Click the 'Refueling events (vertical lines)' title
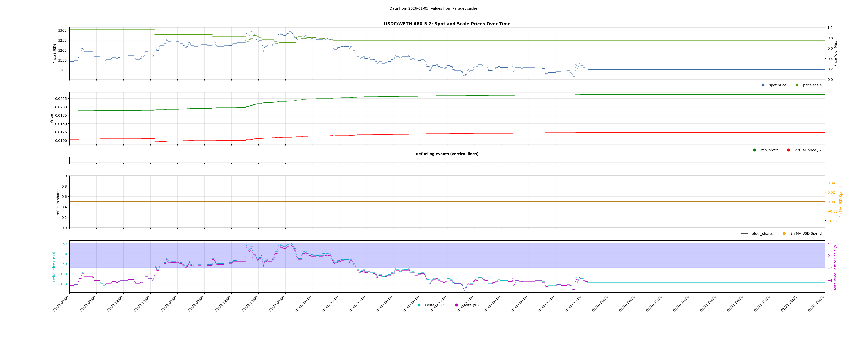 (x=447, y=154)
